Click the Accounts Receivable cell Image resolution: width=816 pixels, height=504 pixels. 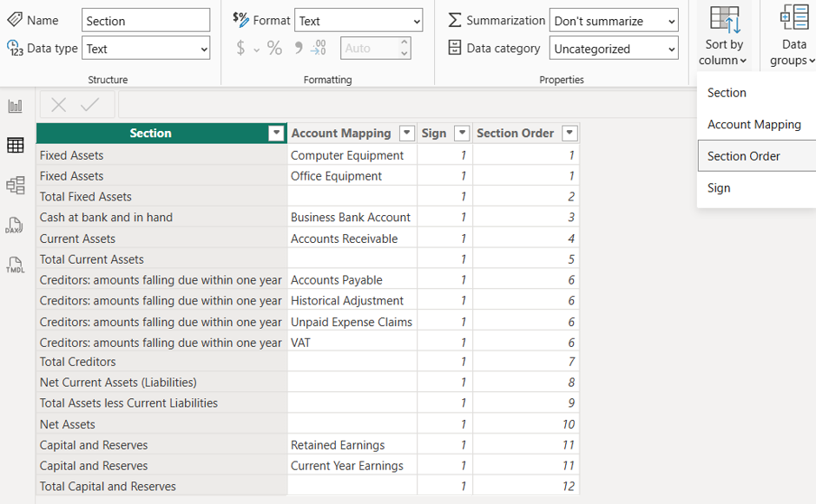tap(352, 239)
